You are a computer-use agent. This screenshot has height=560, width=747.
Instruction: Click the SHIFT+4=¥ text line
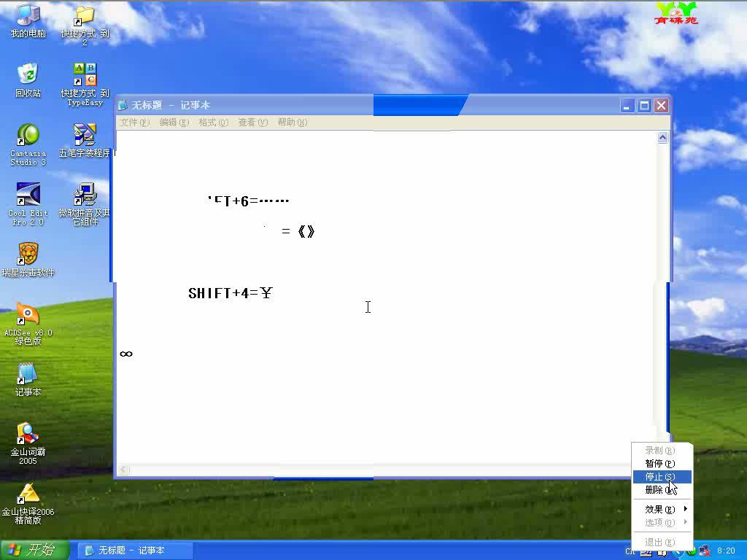click(x=231, y=293)
